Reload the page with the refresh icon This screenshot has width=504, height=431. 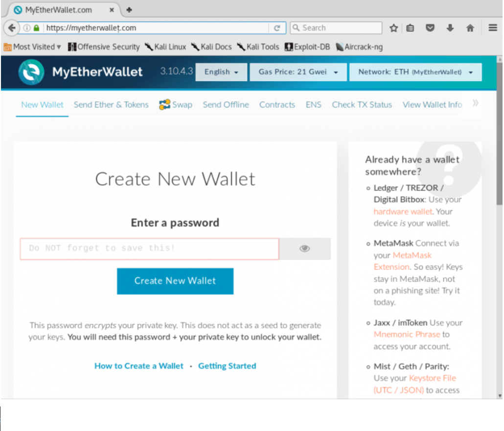point(277,28)
